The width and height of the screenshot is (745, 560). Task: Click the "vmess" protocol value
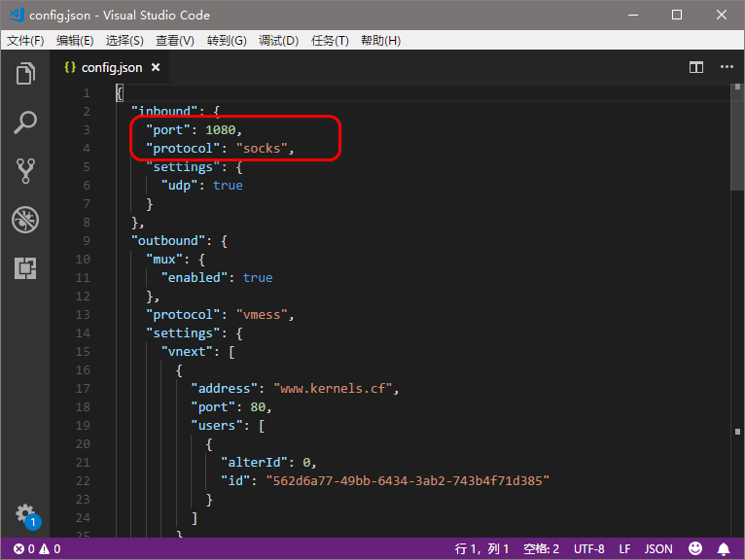[x=262, y=315]
